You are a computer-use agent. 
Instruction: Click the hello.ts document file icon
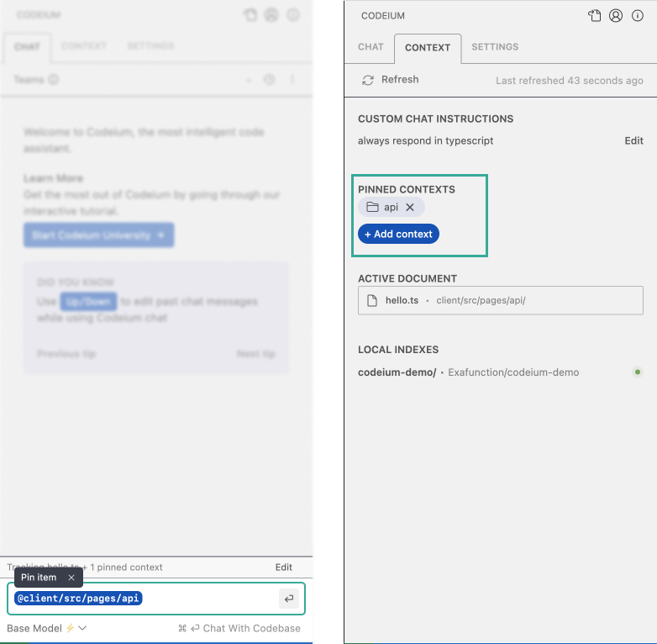click(x=371, y=301)
